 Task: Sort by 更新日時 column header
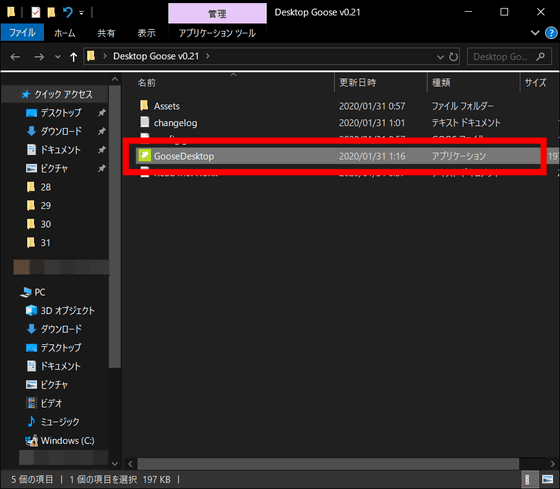pyautogui.click(x=381, y=83)
